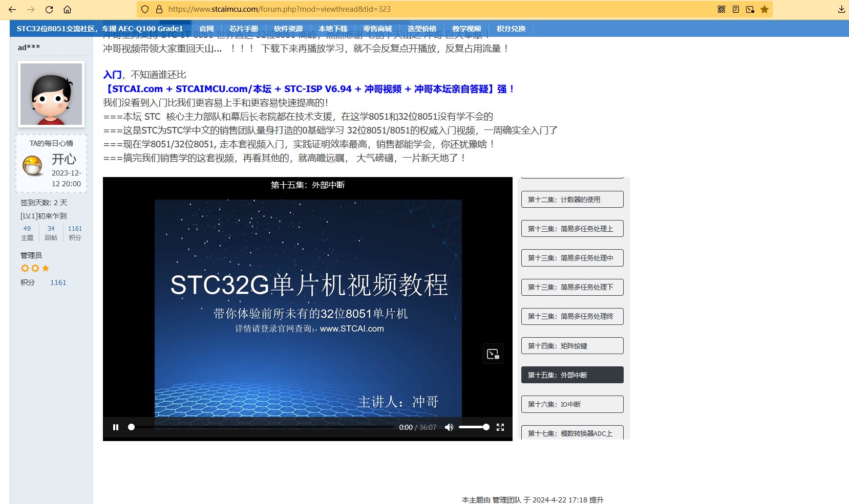
Task: Open 选型价格 nav menu
Action: point(422,29)
